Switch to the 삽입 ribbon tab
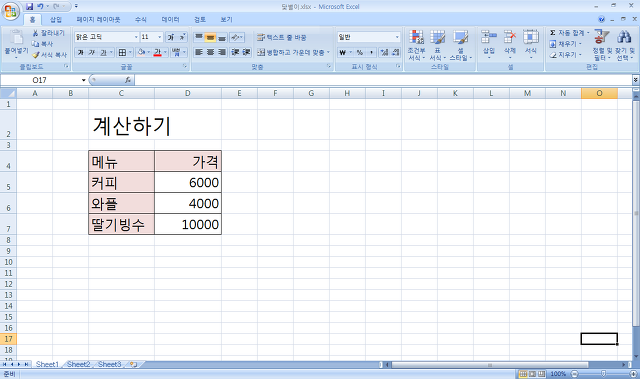640x379 pixels. click(56, 19)
